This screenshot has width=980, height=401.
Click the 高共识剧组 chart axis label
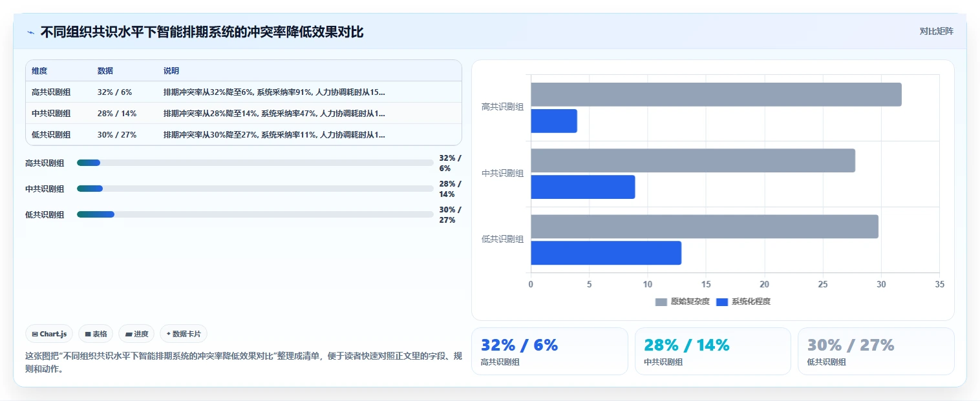502,107
